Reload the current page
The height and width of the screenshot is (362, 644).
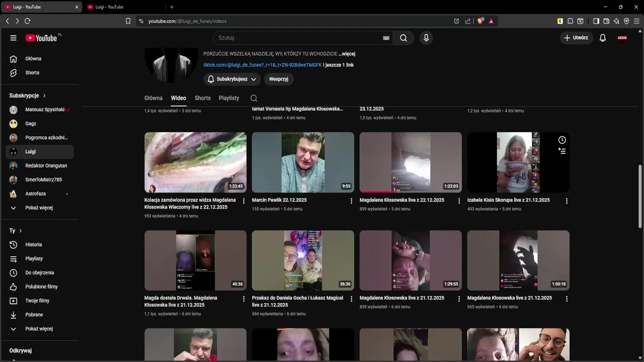27,21
